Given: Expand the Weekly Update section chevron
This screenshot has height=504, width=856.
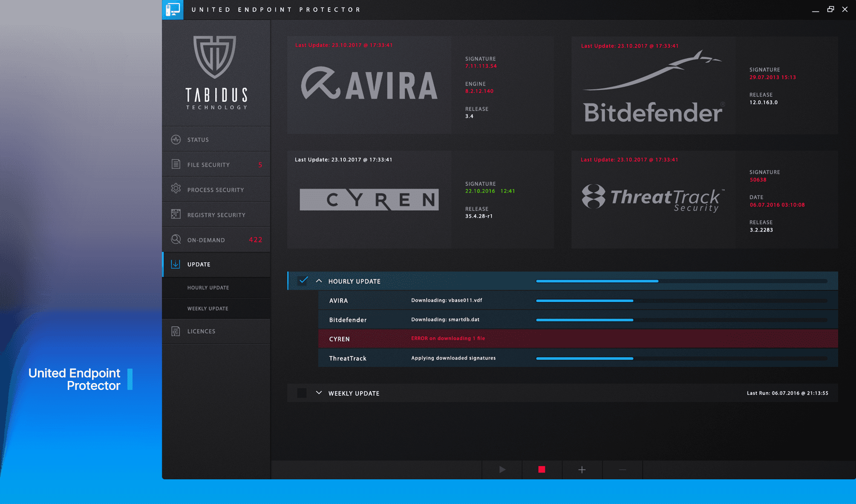Looking at the screenshot, I should pyautogui.click(x=319, y=393).
